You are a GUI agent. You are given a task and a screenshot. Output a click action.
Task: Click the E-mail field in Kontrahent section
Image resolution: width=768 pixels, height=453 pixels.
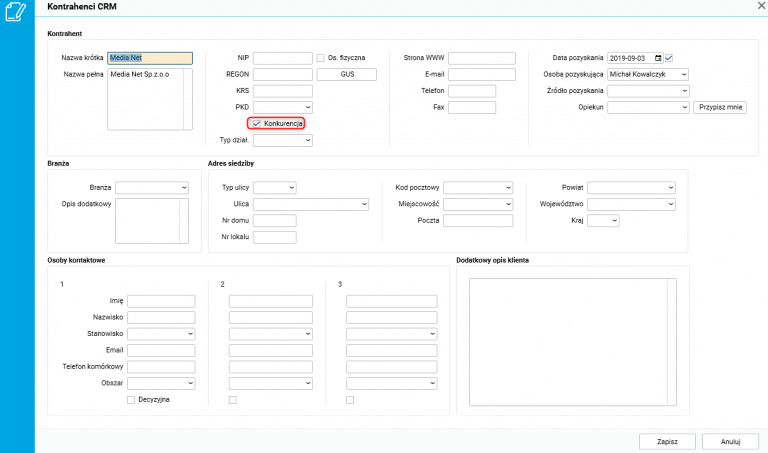point(482,74)
